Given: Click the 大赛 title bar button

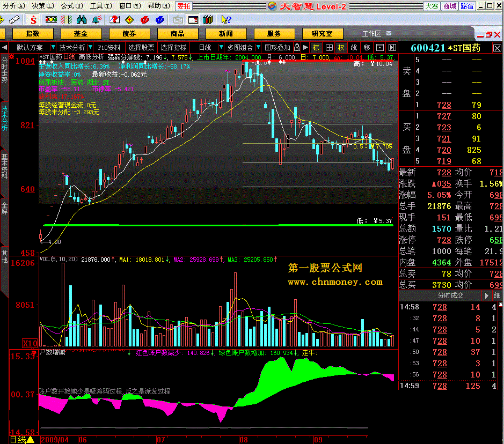Looking at the screenshot, I should pyautogui.click(x=432, y=6).
